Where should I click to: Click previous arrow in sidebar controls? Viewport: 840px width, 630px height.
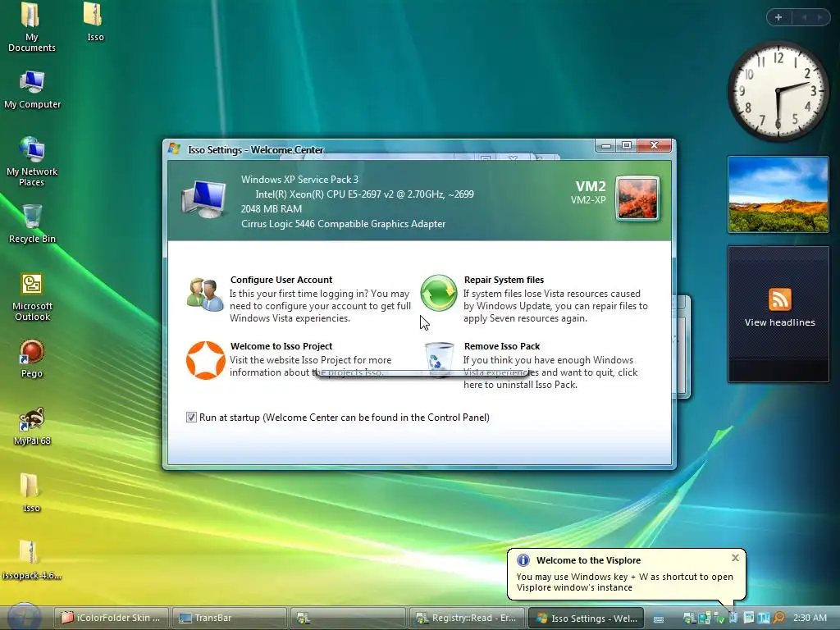(x=804, y=17)
